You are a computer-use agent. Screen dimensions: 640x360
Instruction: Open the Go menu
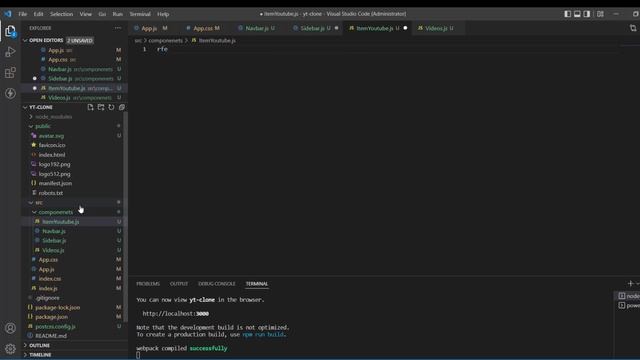102,14
